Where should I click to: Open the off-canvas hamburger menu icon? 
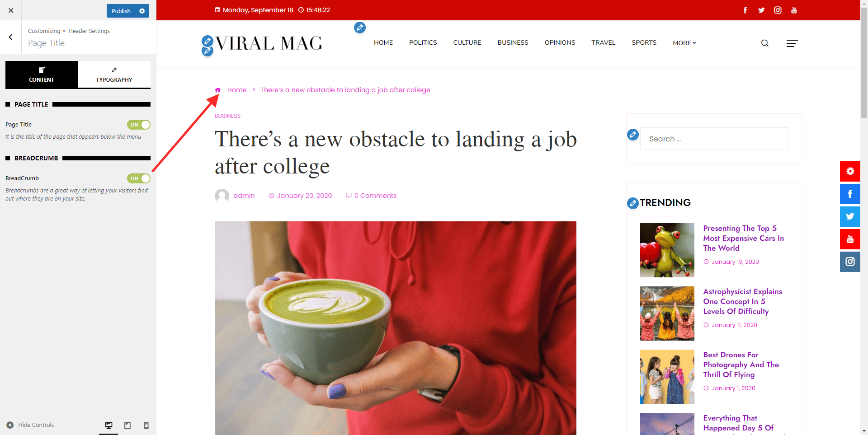[792, 43]
